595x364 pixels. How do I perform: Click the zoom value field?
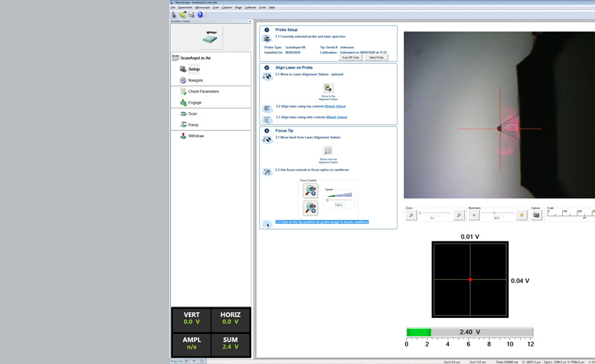433,218
